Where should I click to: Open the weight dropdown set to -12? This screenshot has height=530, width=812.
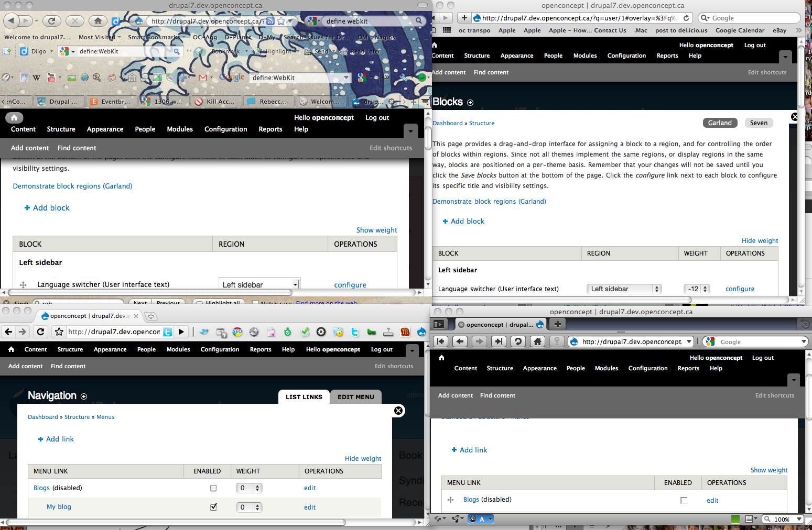pos(697,289)
